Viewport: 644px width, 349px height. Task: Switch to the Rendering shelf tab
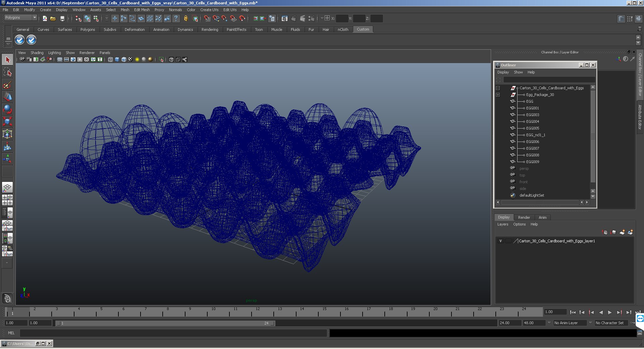coord(210,30)
